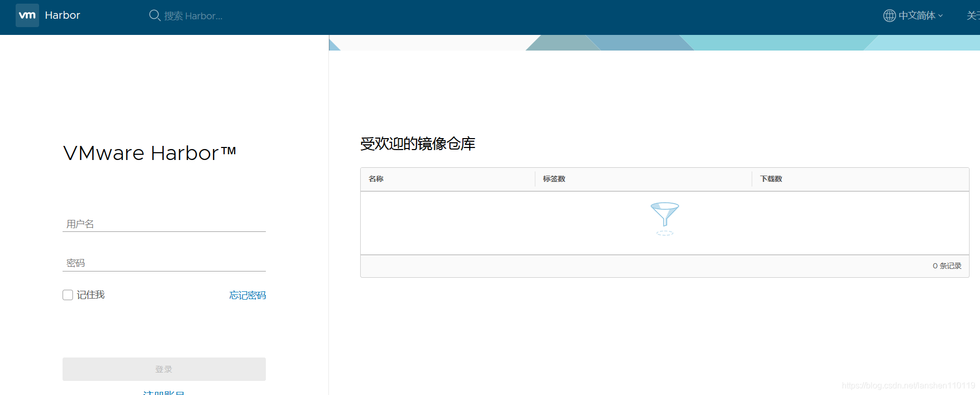Open the 关于 menu in header

(973, 16)
